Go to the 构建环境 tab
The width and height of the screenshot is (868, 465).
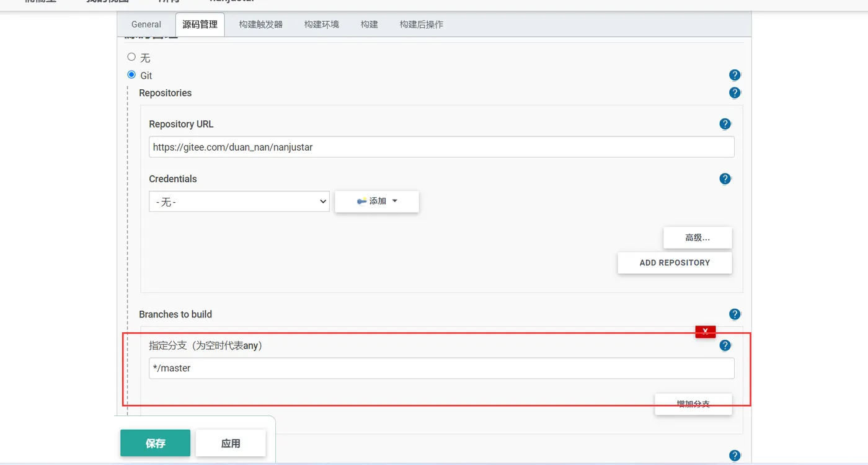coord(322,24)
